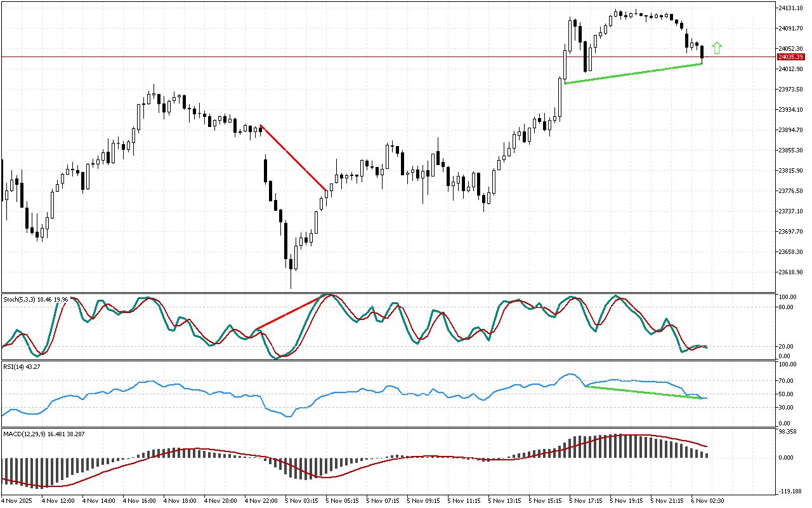Click the MACD red signal line
Image resolution: width=812 pixels, height=508 pixels.
point(190,449)
